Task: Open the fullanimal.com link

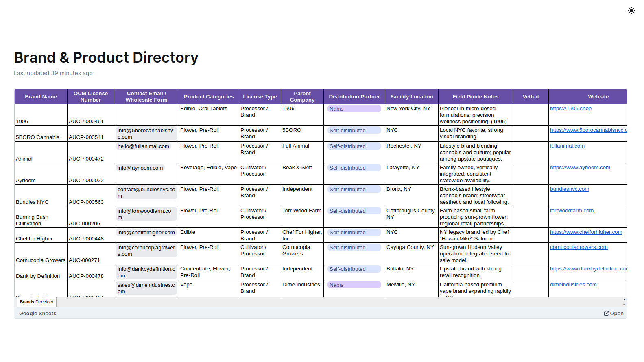Action: (567, 146)
